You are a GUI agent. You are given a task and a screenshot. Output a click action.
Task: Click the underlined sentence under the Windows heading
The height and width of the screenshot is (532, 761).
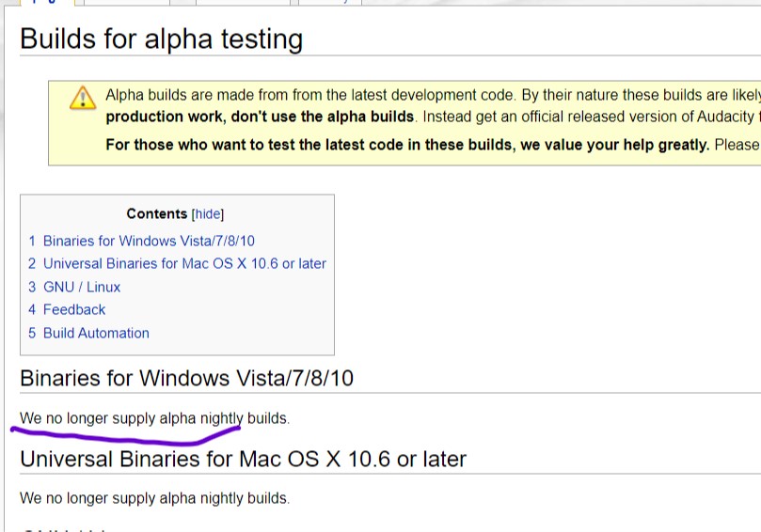point(155,418)
